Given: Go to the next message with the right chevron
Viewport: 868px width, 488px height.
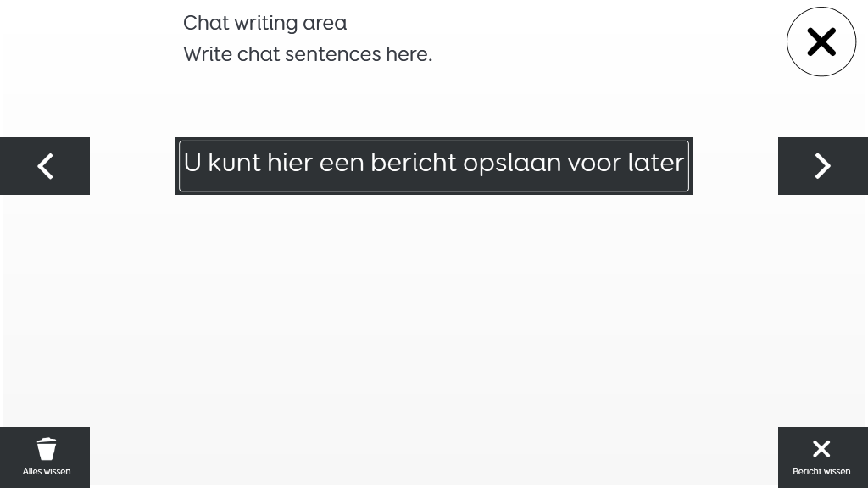Looking at the screenshot, I should click(x=822, y=166).
